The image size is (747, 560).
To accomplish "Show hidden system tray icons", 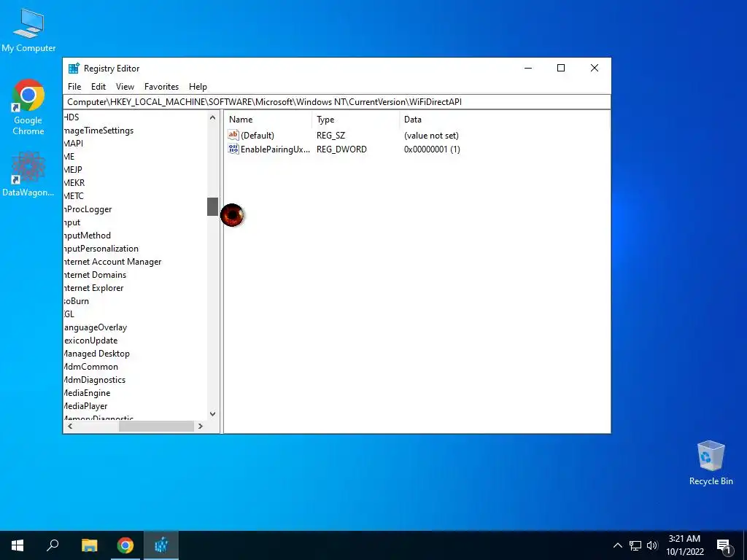I will (617, 545).
